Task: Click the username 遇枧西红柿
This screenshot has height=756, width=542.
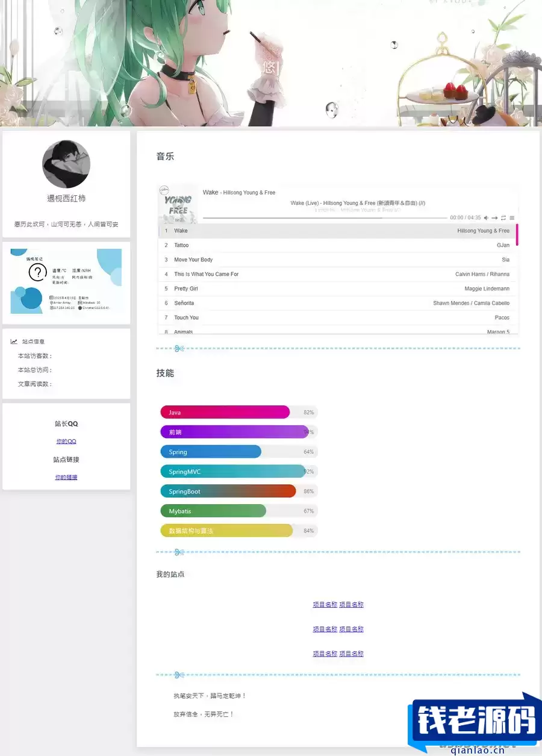Action: 66,198
